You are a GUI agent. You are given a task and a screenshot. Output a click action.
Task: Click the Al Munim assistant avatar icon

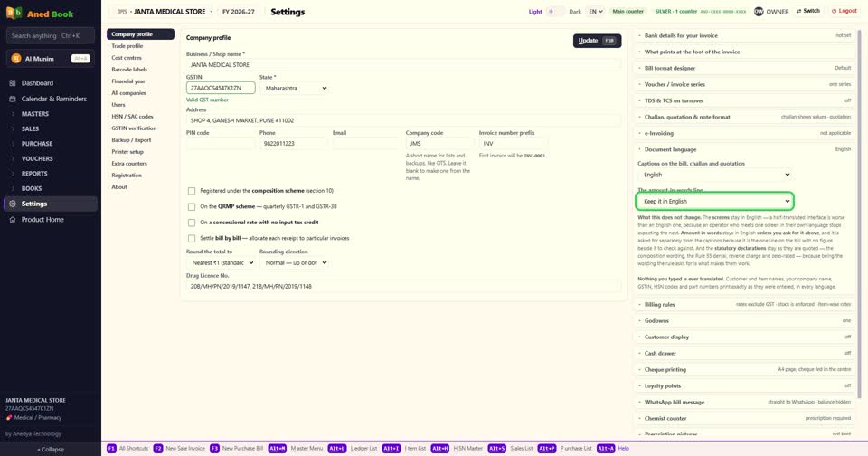[16, 58]
